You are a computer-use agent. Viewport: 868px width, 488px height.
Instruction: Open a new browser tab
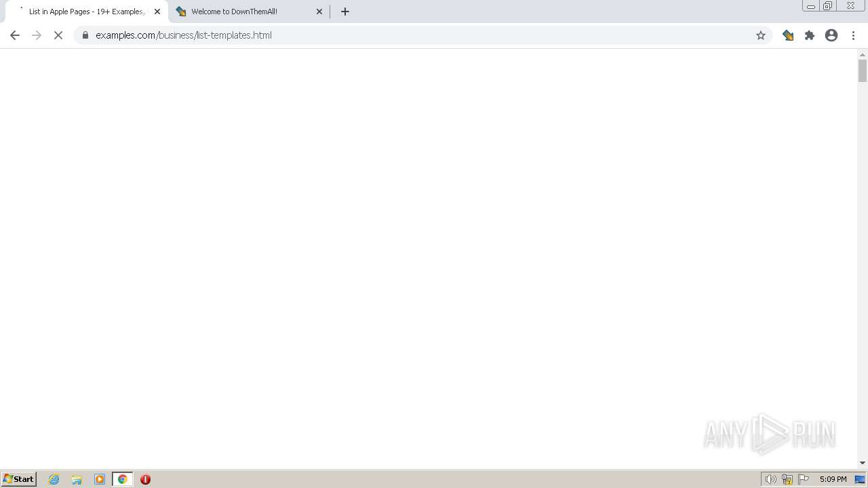[345, 12]
